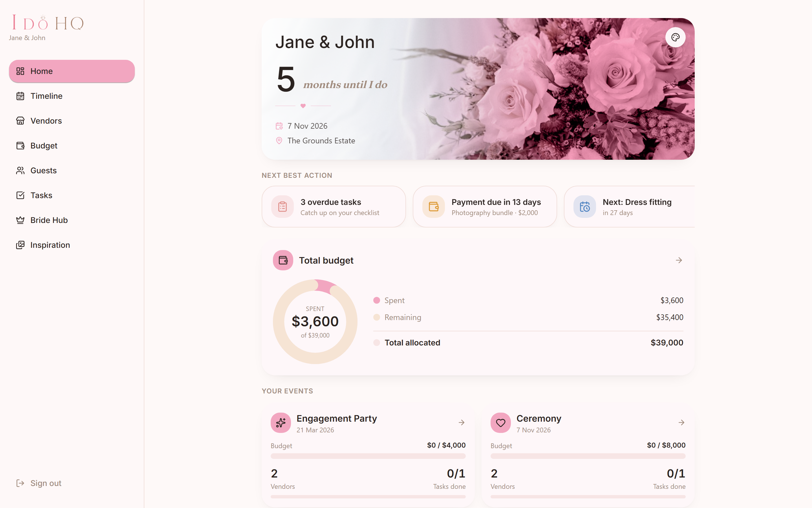Click the Engagement Party sparkle icon
The image size is (812, 508).
[281, 423]
